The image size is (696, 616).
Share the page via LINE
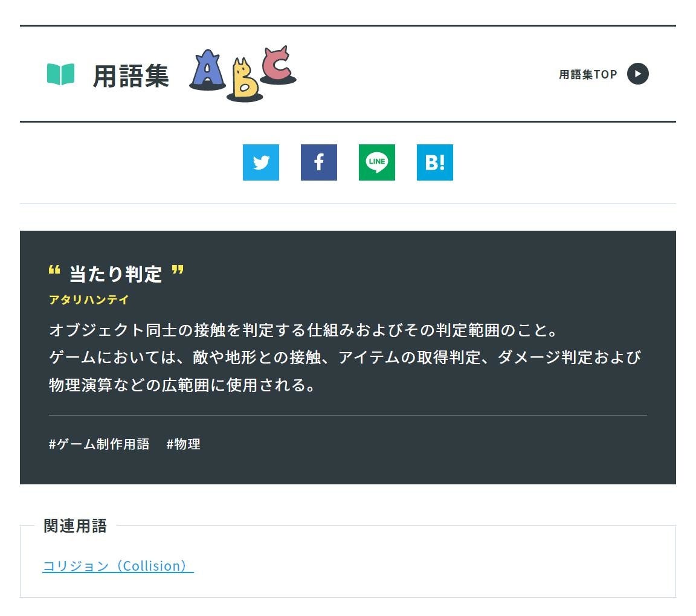click(x=377, y=162)
